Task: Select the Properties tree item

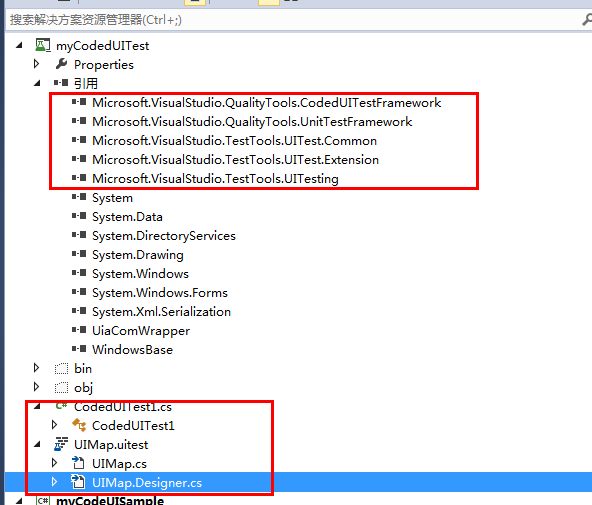Action: pos(104,65)
